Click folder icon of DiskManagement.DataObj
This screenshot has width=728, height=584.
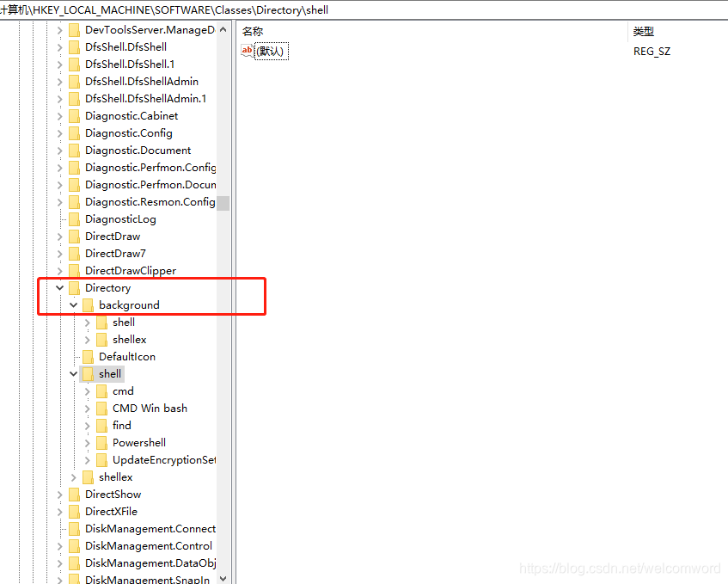pos(74,563)
